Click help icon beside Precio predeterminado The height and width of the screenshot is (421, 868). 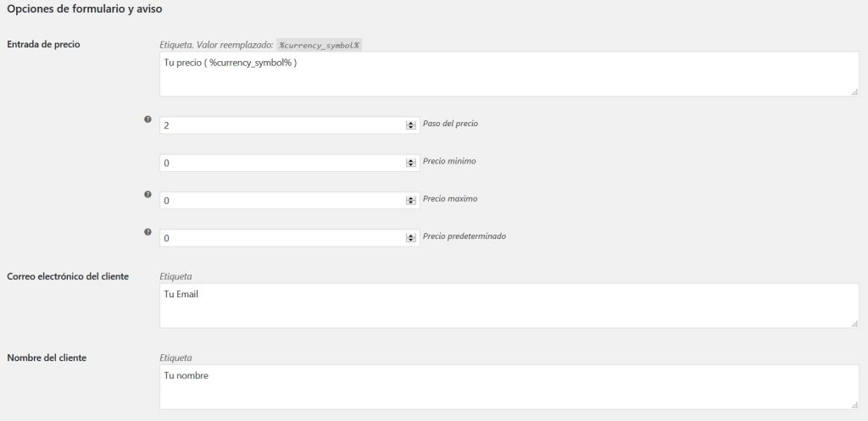coord(147,231)
